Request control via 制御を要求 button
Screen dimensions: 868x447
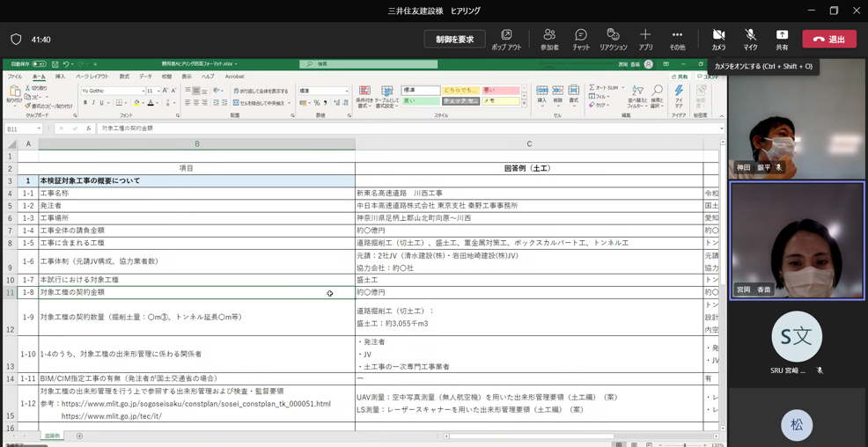(x=454, y=40)
